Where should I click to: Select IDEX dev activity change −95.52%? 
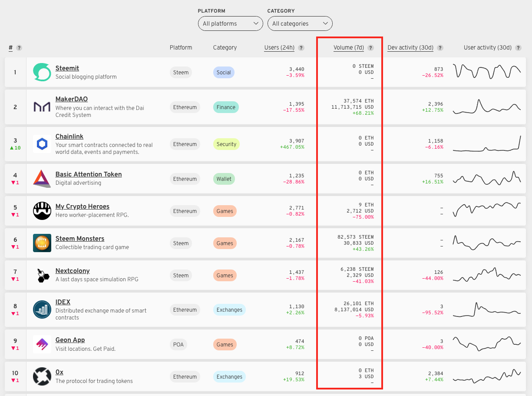click(x=433, y=313)
